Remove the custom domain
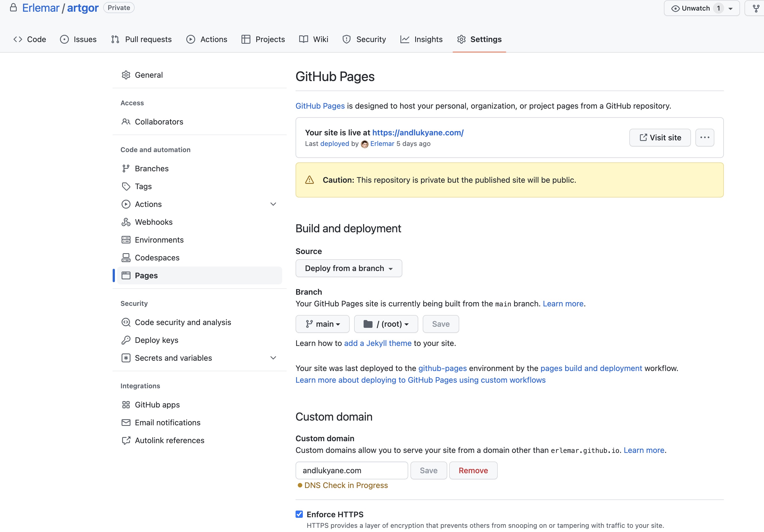Viewport: 764px width, 532px height. point(473,470)
